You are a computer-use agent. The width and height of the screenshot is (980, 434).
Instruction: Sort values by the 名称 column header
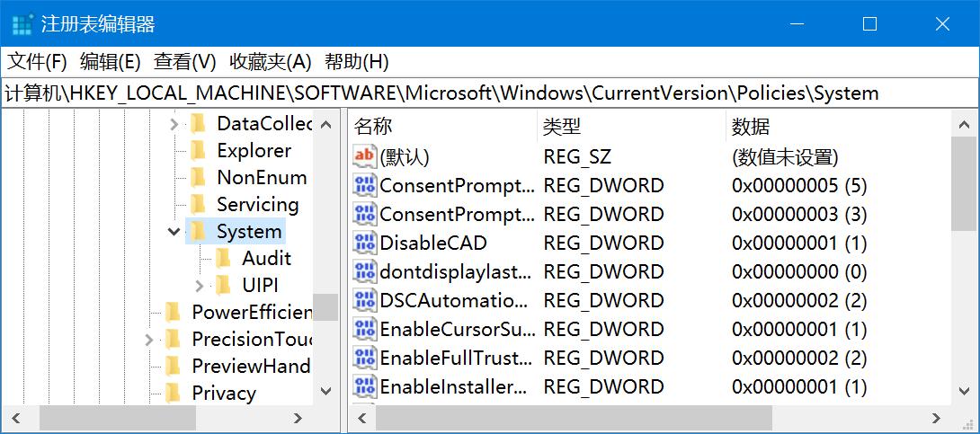[373, 127]
